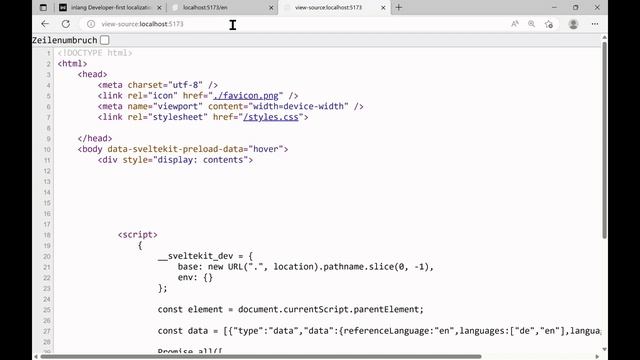Click the "width=device-width" value text

pyautogui.click(x=298, y=106)
